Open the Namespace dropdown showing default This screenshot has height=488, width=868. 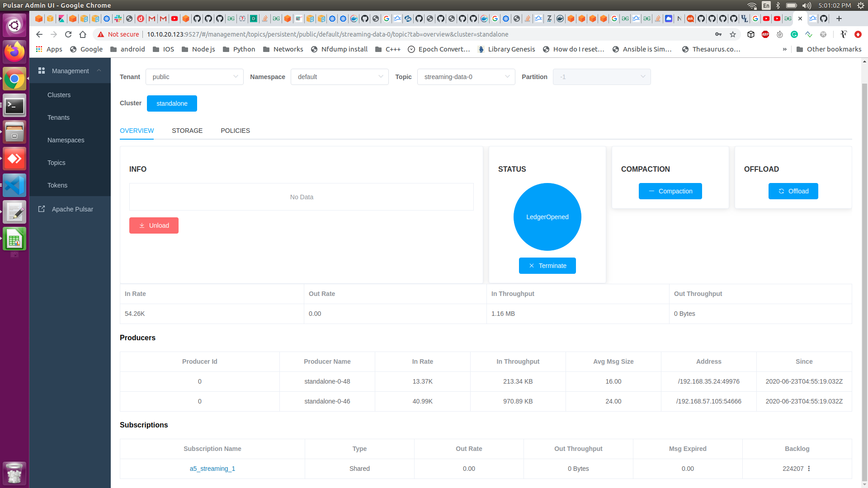[x=340, y=77]
